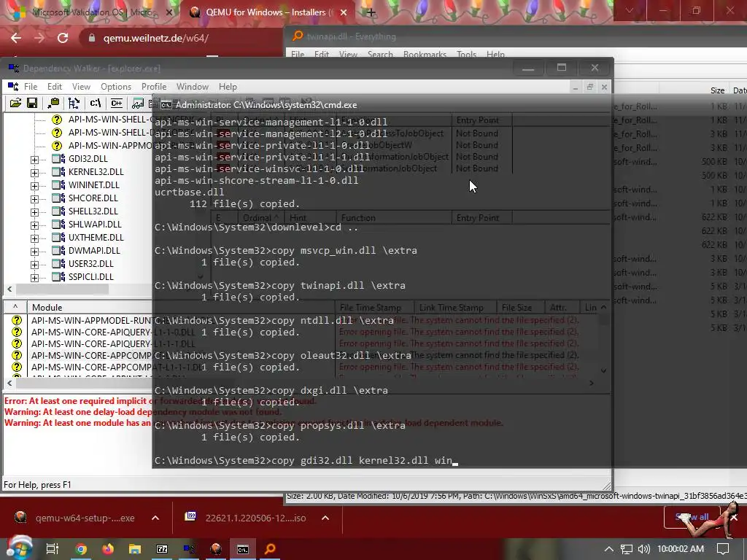Expand the GDI32.DLL tree node
The height and width of the screenshot is (560, 747).
pos(34,160)
